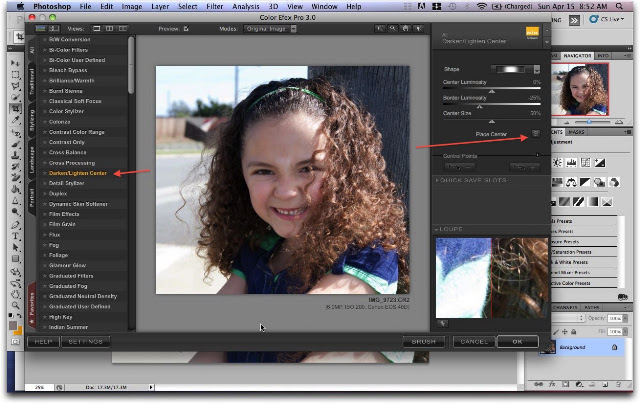
Task: Select the Lasso tool in Photoshop toolbar
Action: 16,86
